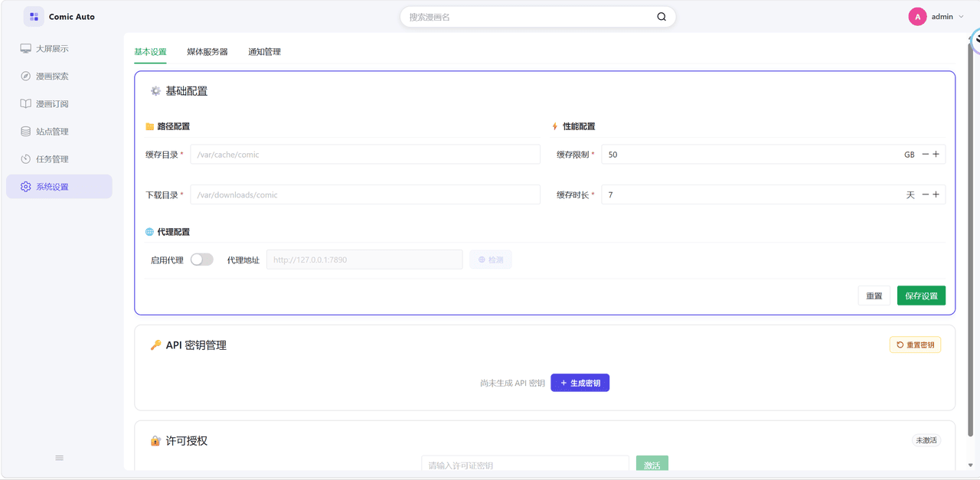Click the API 密钥管理 key icon
This screenshot has height=480, width=980.
155,345
